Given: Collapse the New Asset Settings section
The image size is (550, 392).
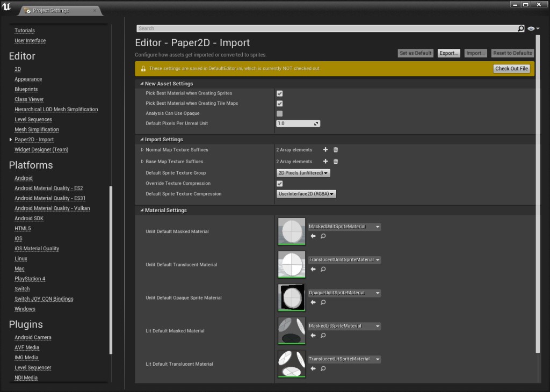Looking at the screenshot, I should coord(142,83).
